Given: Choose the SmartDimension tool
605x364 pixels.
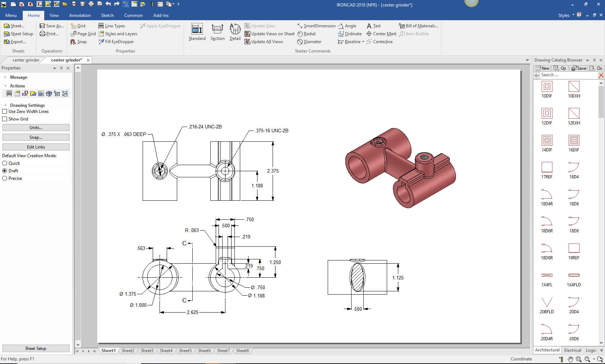Looking at the screenshot, I should pyautogui.click(x=316, y=26).
